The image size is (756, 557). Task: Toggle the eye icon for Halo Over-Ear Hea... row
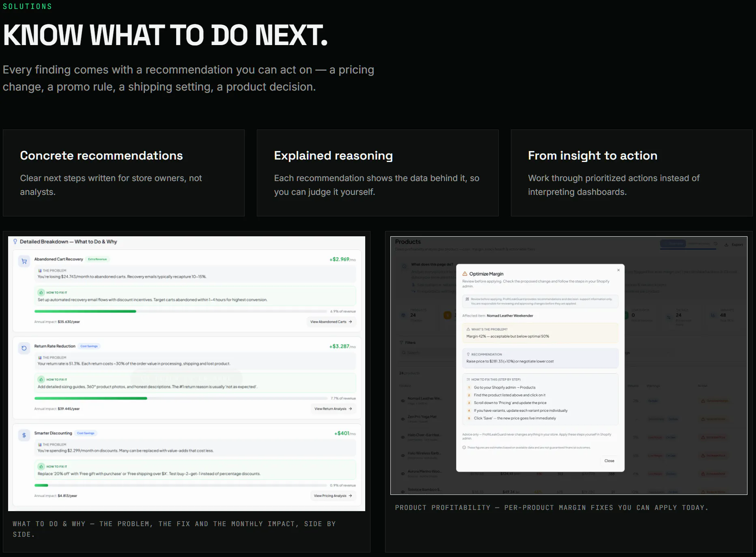[x=403, y=437]
